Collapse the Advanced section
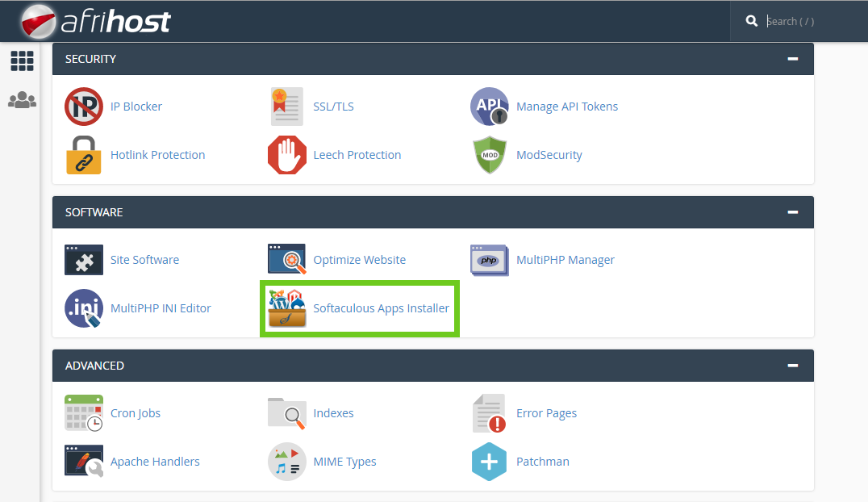The width and height of the screenshot is (868, 502). point(792,366)
